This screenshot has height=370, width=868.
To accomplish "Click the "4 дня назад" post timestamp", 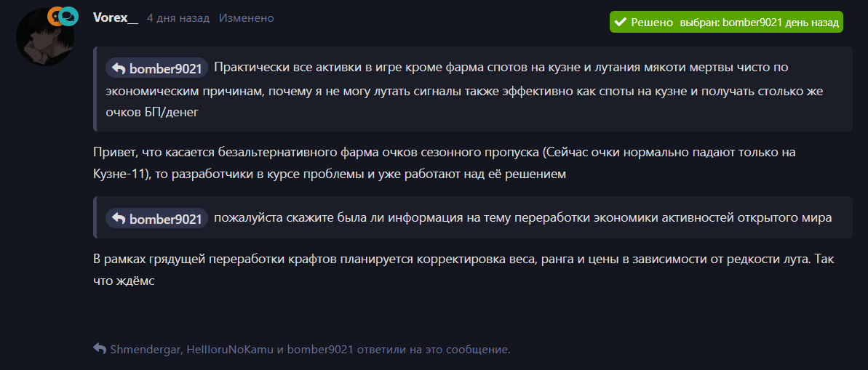I will 178,18.
